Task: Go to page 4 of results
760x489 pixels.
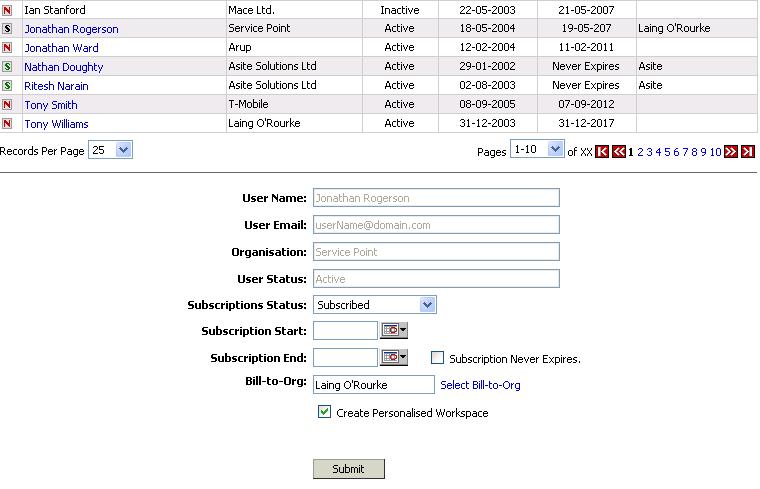Action: click(658, 152)
